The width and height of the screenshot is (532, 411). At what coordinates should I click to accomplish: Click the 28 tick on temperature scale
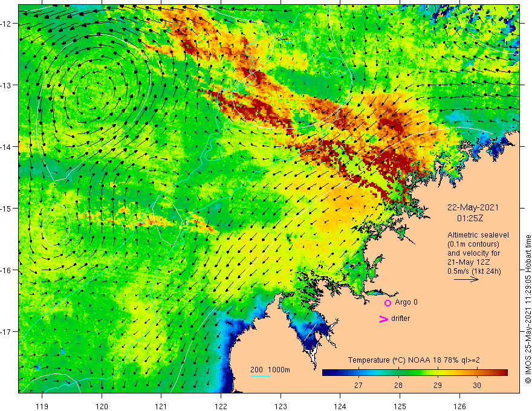tap(398, 385)
